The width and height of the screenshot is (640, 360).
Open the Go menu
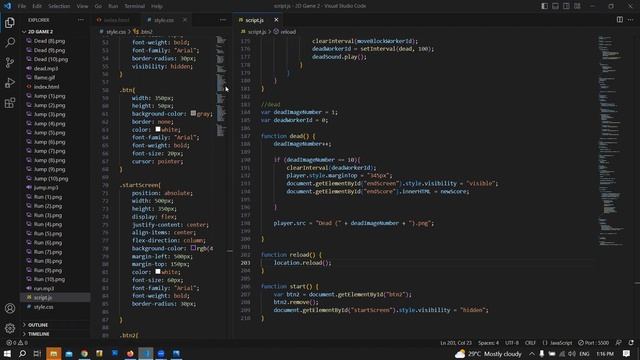[98, 6]
